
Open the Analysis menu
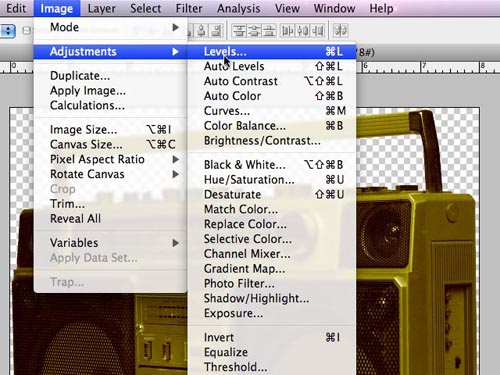coord(239,8)
